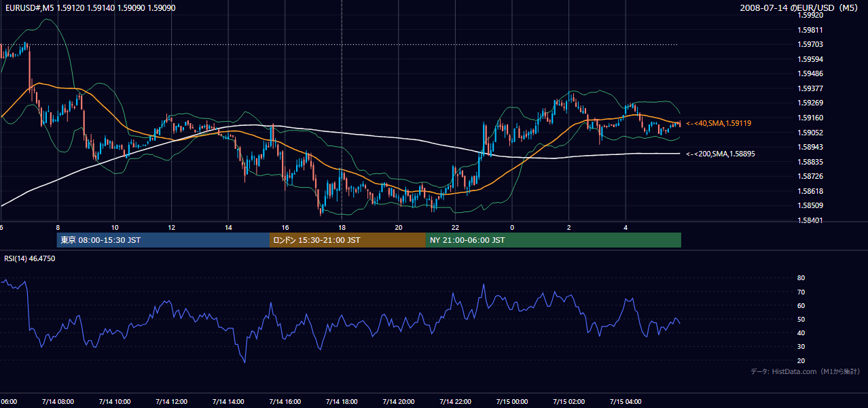Click the 7/14 16:00 time label
The height and width of the screenshot is (408, 868).
pos(285,401)
